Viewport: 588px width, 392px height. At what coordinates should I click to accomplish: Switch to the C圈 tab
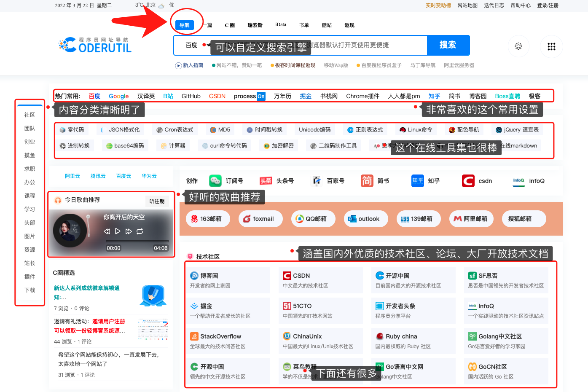(230, 25)
